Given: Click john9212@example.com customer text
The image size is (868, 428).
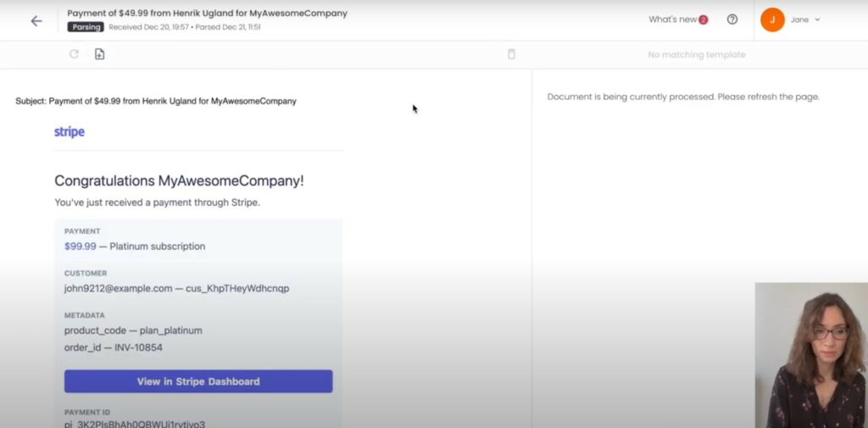Looking at the screenshot, I should tap(119, 288).
